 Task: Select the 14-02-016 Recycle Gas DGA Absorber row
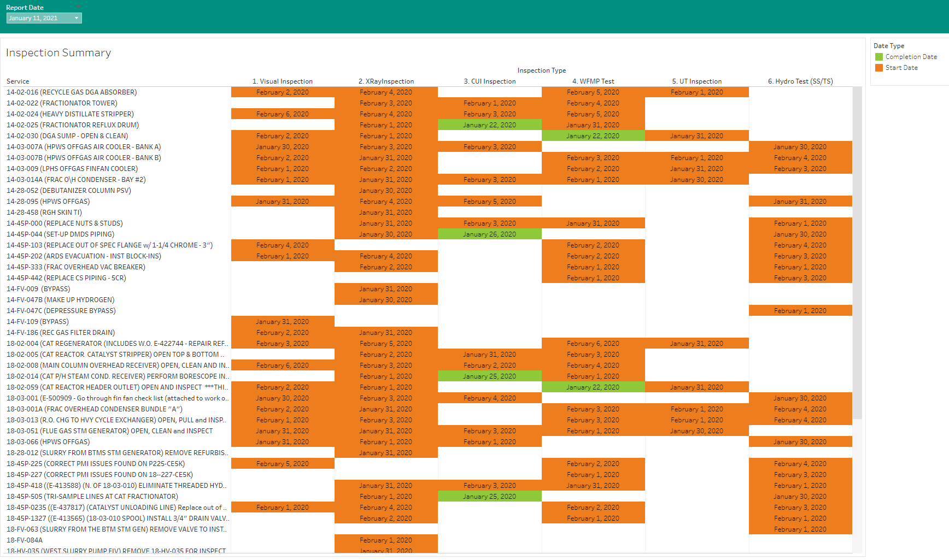click(72, 92)
